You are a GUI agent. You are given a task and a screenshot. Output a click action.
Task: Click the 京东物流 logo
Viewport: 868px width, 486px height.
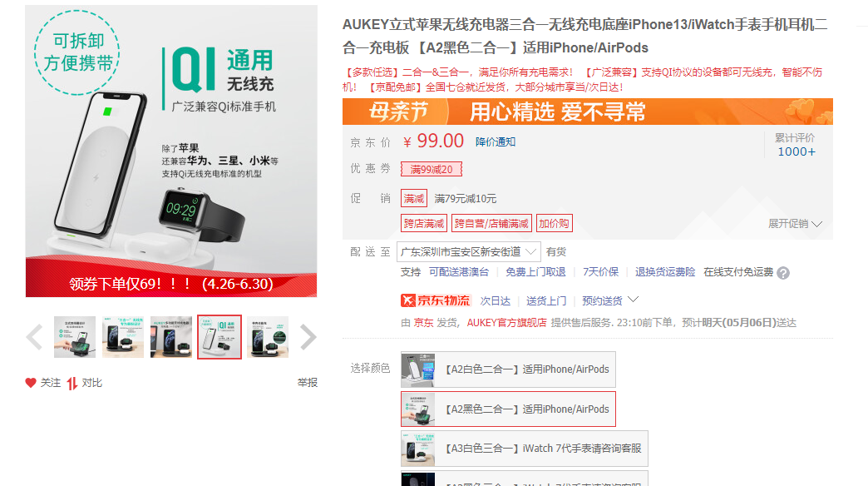pos(435,300)
